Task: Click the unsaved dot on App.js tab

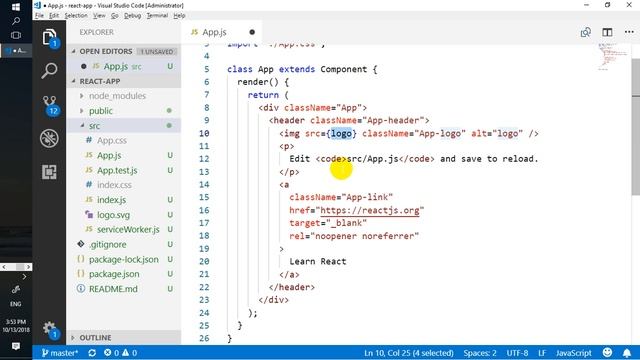Action: coord(252,32)
